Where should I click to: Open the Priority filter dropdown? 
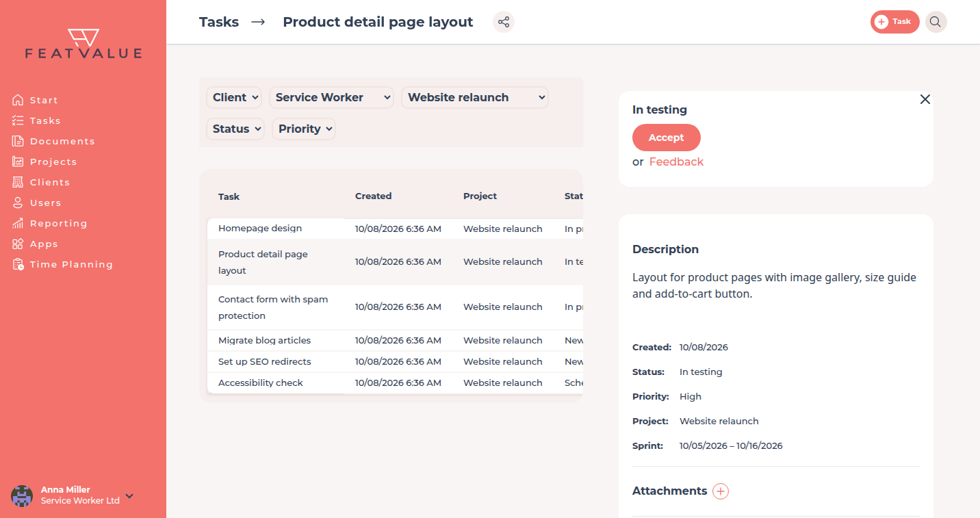click(304, 129)
